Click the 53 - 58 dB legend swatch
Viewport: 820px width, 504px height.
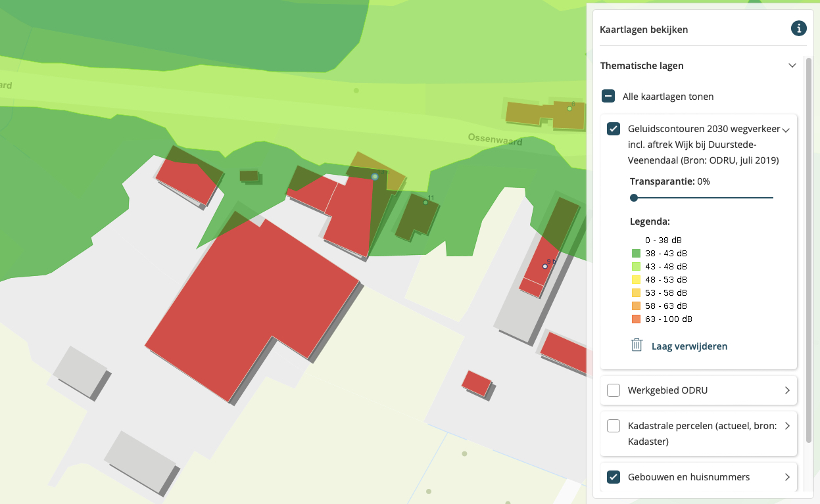click(x=636, y=292)
